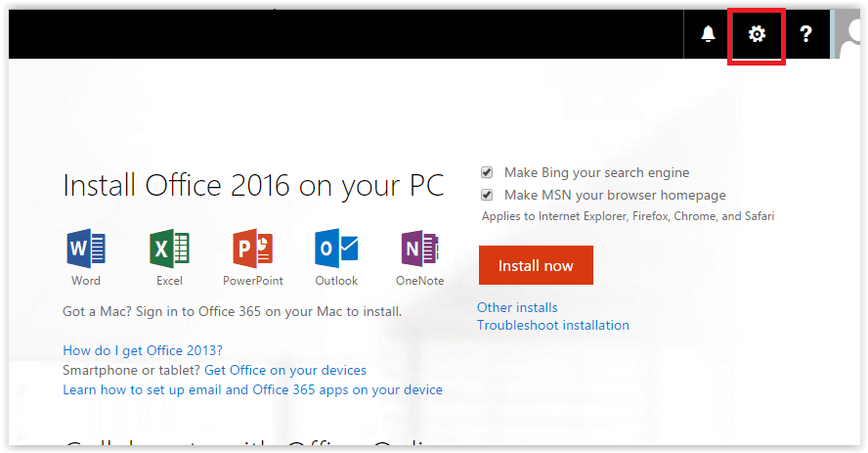Click the Word app icon
The image size is (868, 453).
pyautogui.click(x=86, y=249)
